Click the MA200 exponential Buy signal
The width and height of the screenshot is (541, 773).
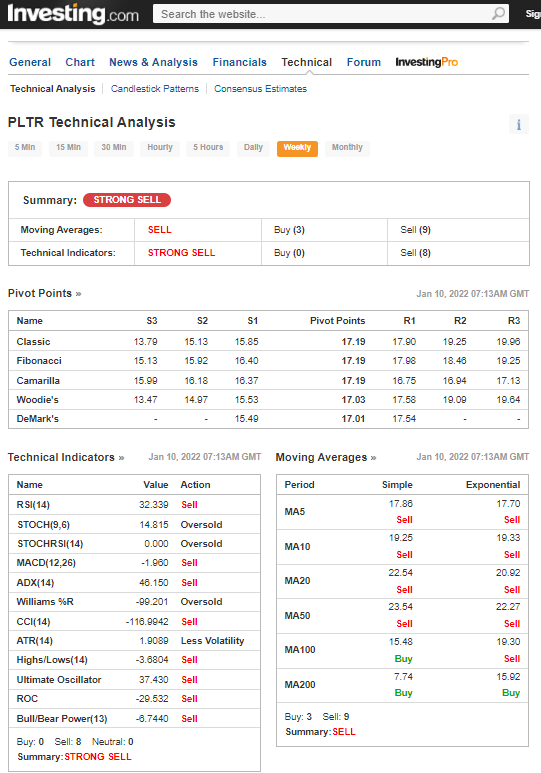(x=511, y=693)
